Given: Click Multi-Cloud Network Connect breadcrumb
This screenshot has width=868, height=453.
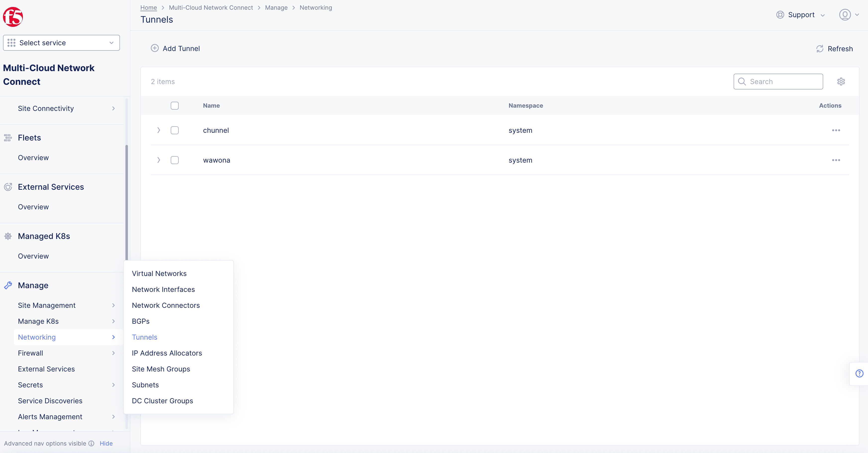Looking at the screenshot, I should click(x=211, y=7).
